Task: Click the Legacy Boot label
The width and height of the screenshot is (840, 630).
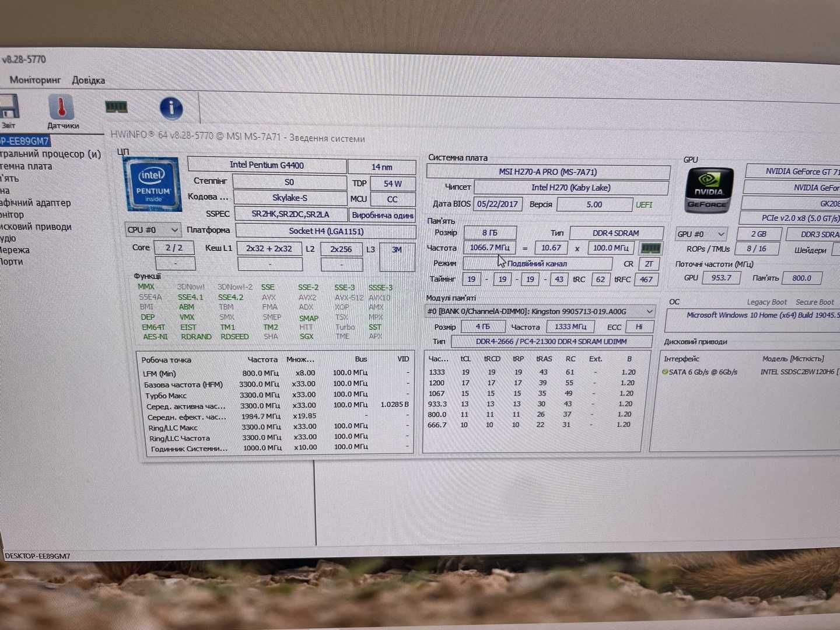Action: pos(767,302)
